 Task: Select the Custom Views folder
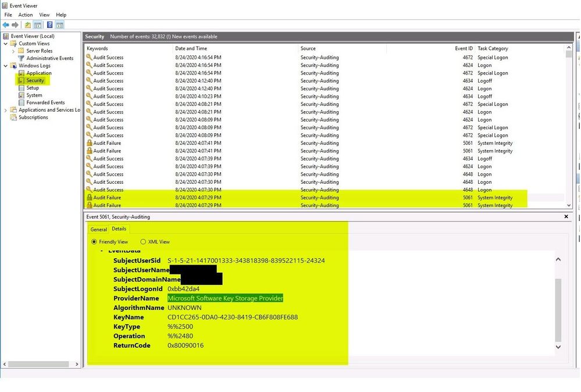[34, 44]
